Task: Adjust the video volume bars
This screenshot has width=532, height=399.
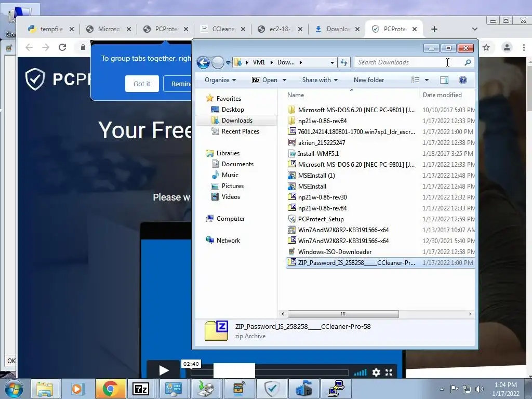Action: [361, 373]
